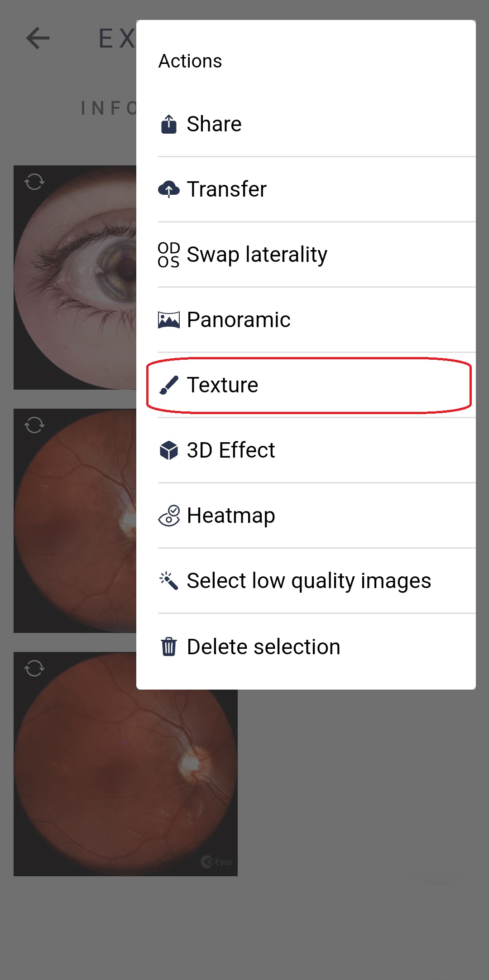Select Panoramic menu entry
489x980 pixels.
[x=239, y=320]
